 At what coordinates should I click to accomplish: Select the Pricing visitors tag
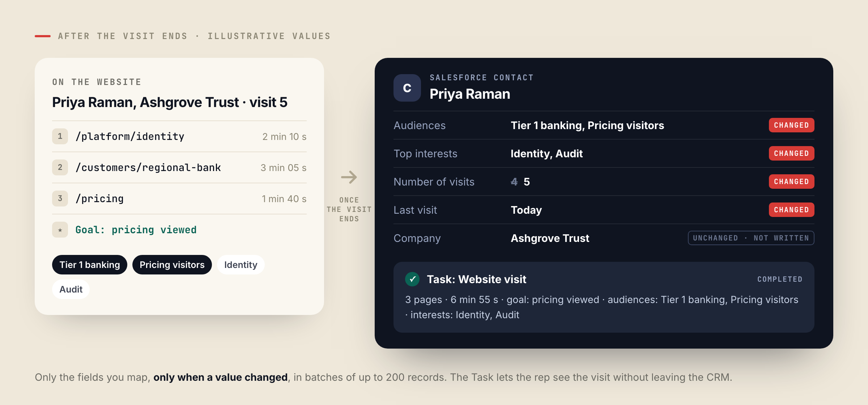[172, 265]
